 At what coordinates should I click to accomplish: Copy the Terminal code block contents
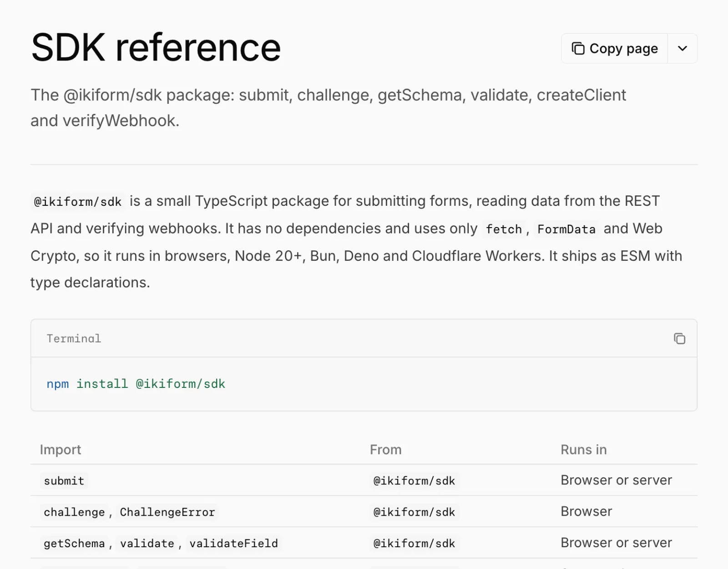(679, 339)
